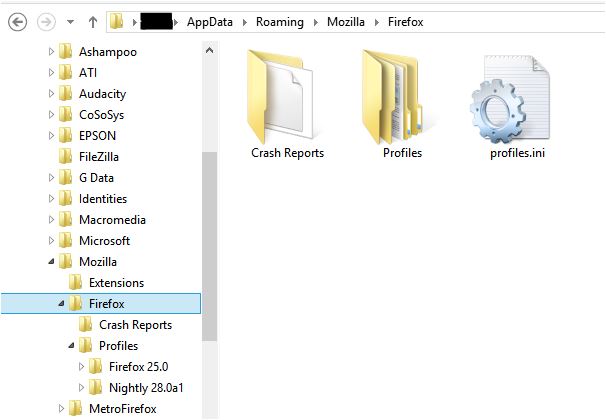Go back with the Back arrow button
This screenshot has width=606, height=420.
click(17, 22)
